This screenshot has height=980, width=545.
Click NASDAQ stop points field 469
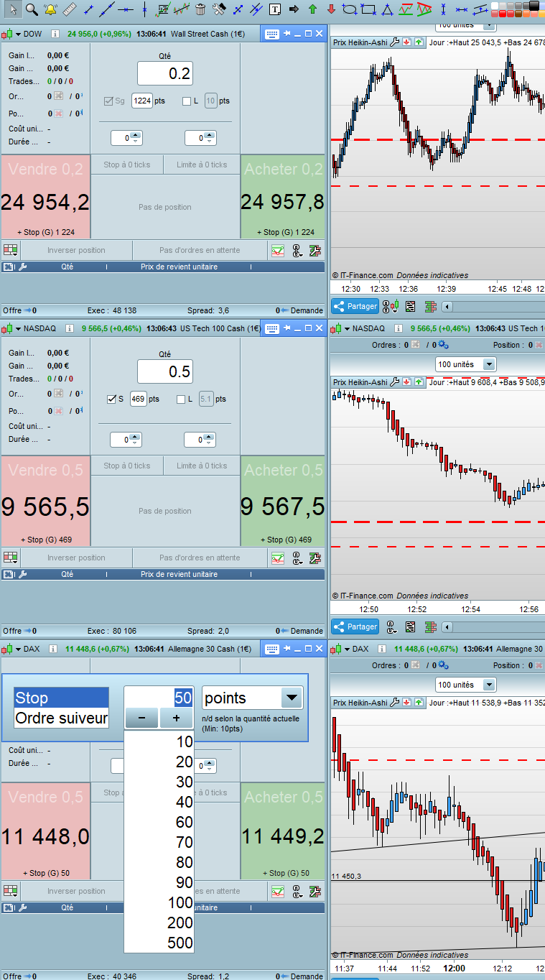tap(138, 399)
